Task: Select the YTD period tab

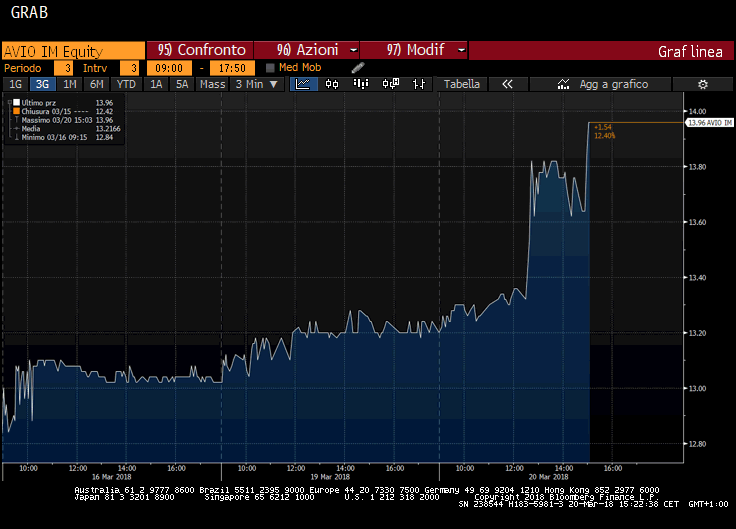Action: [x=126, y=84]
